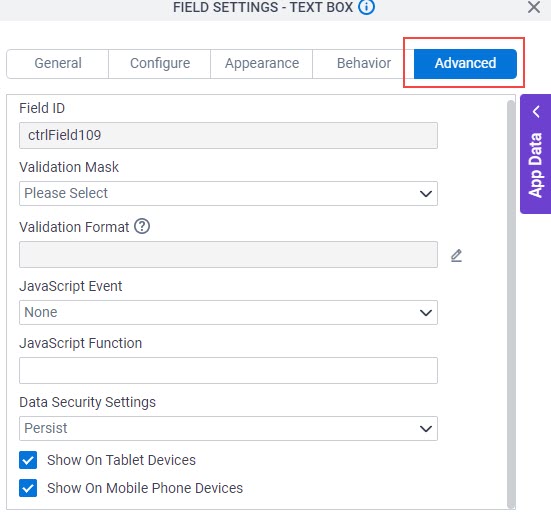The height and width of the screenshot is (525, 551).
Task: Click the JavaScript Function input field
Action: point(228,370)
